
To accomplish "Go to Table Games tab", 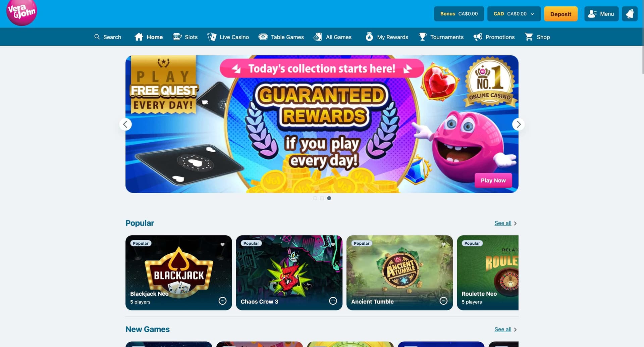I will [281, 37].
